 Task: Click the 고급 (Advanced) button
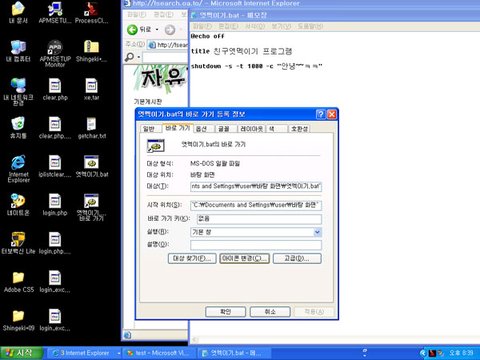(297, 258)
